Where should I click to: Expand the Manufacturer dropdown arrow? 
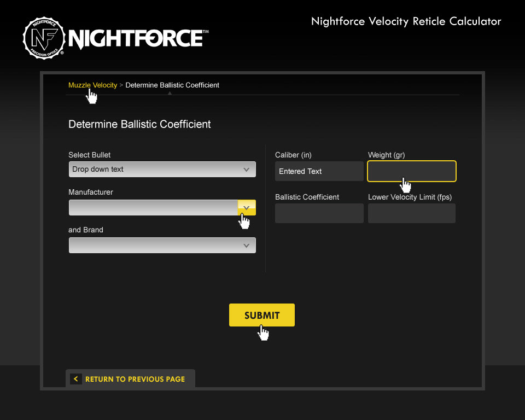pyautogui.click(x=247, y=208)
